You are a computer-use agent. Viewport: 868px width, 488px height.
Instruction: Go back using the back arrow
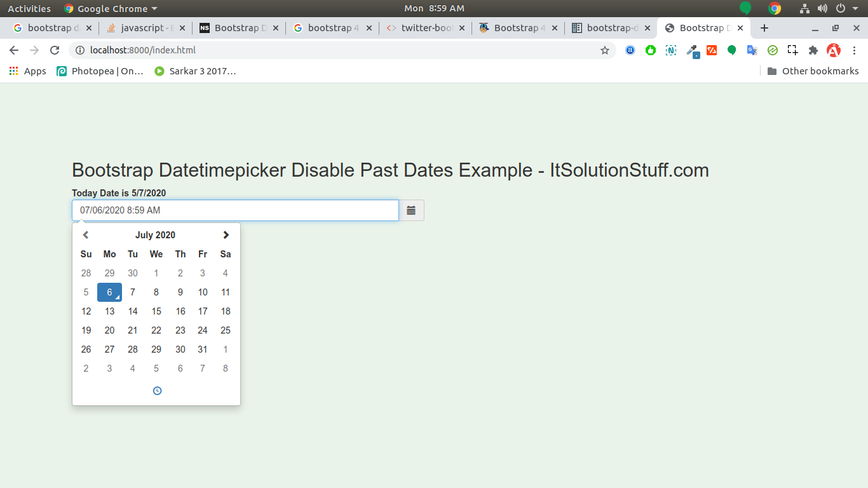(13, 50)
